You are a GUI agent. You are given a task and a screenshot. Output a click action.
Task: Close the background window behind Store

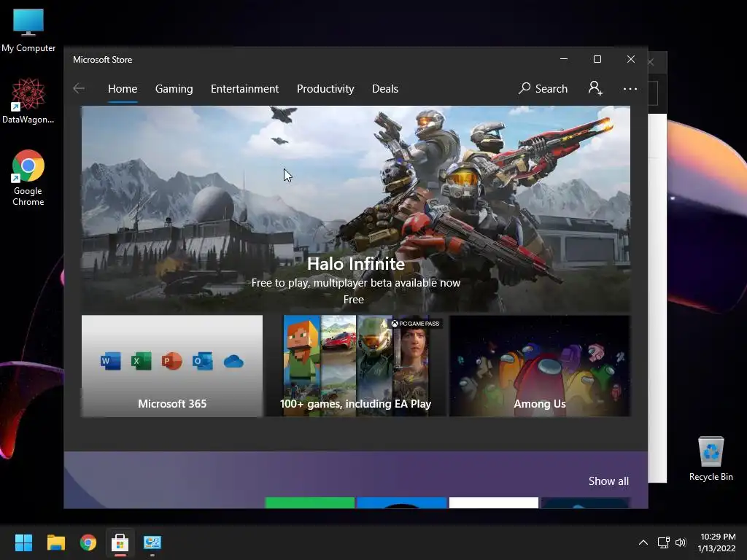(x=651, y=62)
